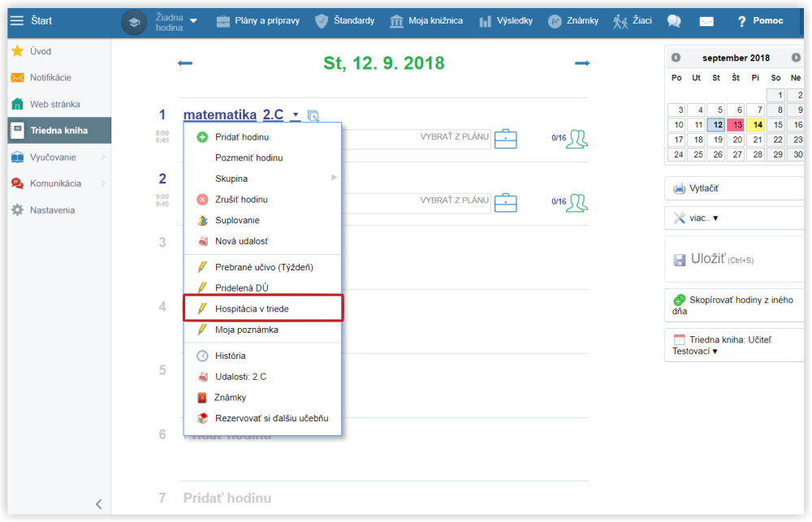Show previous month in the calendar
Image resolution: width=812 pixels, height=522 pixels.
click(x=676, y=58)
